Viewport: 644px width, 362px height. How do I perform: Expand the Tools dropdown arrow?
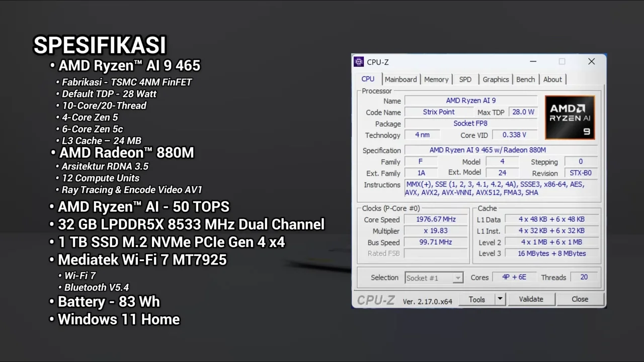(499, 299)
